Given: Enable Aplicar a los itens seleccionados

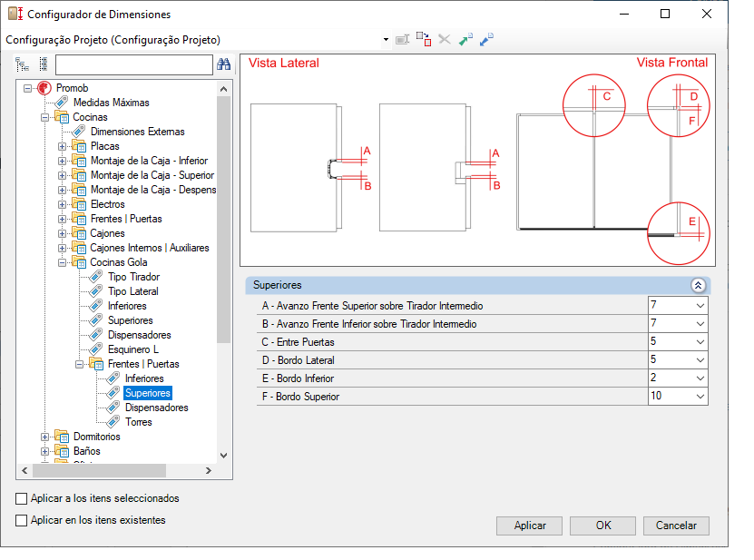Looking at the screenshot, I should pyautogui.click(x=22, y=498).
